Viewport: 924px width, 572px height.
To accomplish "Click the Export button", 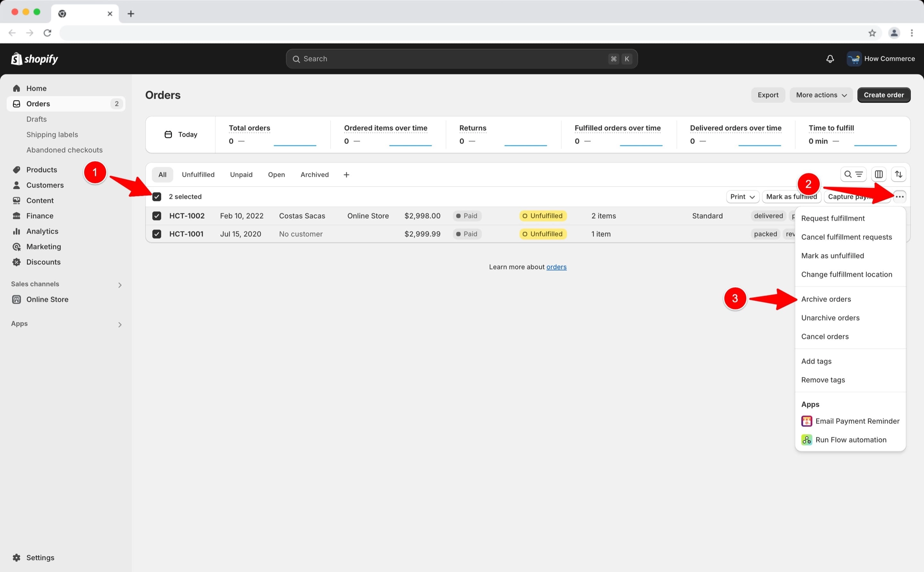I will (x=768, y=95).
